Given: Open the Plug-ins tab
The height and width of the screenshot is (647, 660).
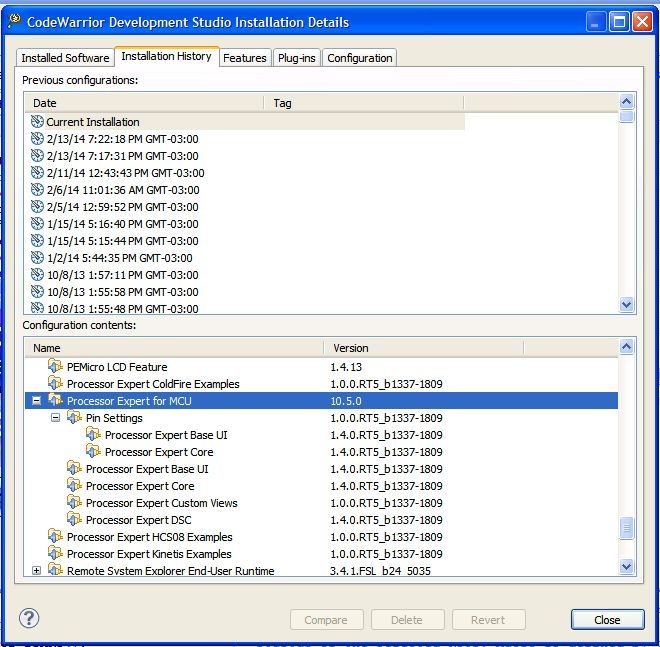Looking at the screenshot, I should pos(296,58).
